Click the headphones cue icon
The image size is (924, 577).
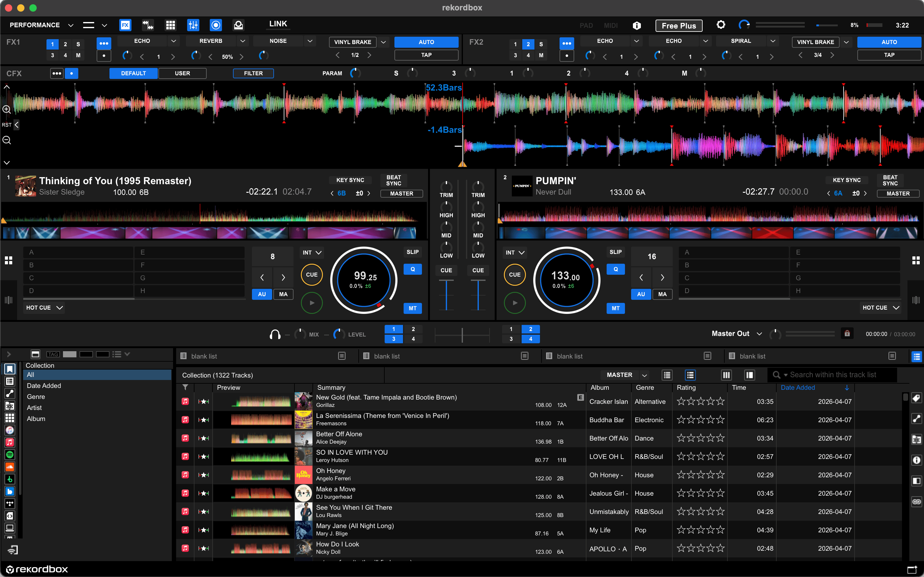tap(275, 335)
